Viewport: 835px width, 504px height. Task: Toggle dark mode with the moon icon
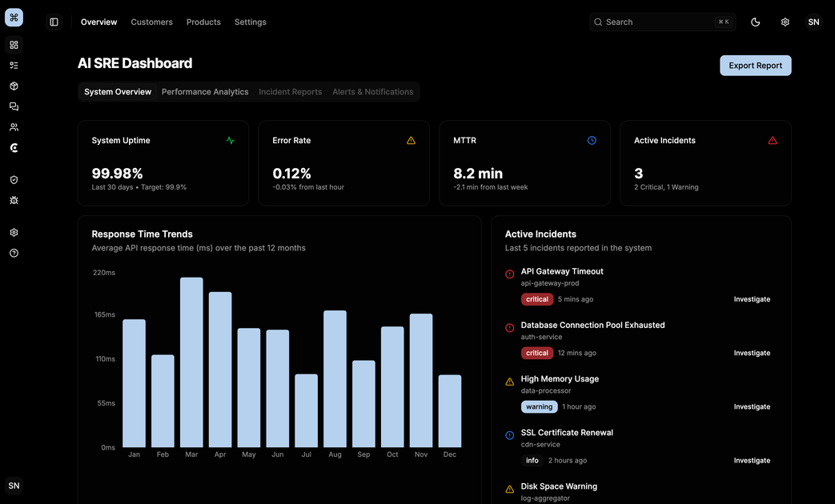(x=755, y=22)
